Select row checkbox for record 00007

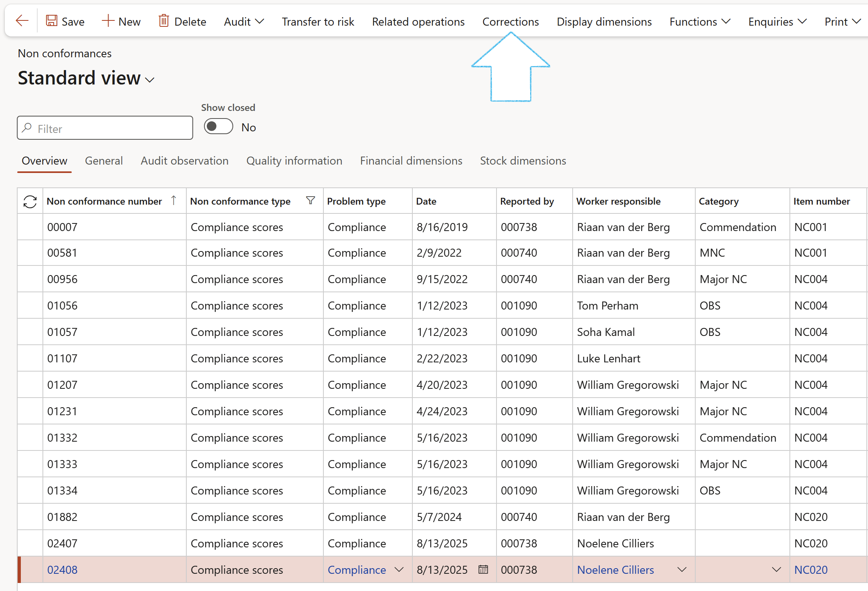coord(30,227)
